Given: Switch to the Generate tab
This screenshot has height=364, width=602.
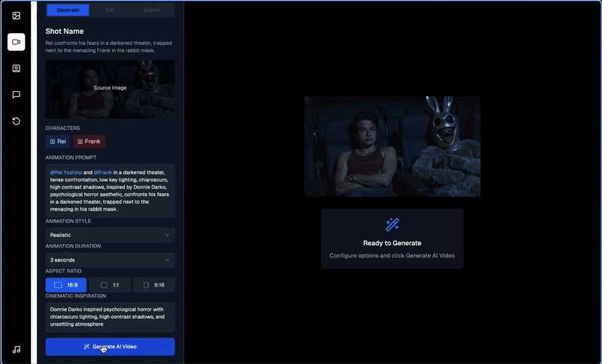Looking at the screenshot, I should 68,10.
